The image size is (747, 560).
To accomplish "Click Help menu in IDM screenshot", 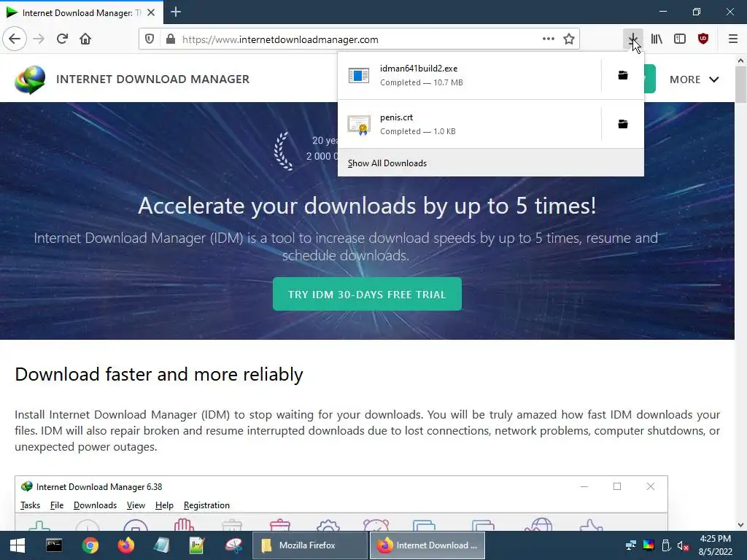I will [x=164, y=505].
